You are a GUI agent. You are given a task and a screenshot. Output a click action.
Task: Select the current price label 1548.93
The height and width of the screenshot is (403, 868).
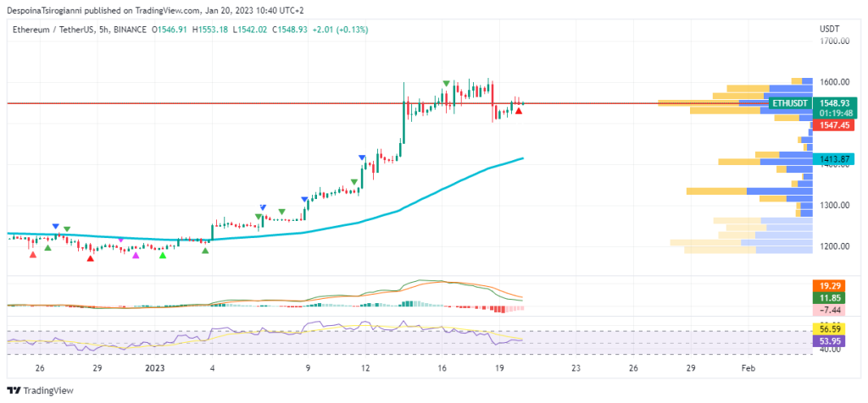[831, 102]
